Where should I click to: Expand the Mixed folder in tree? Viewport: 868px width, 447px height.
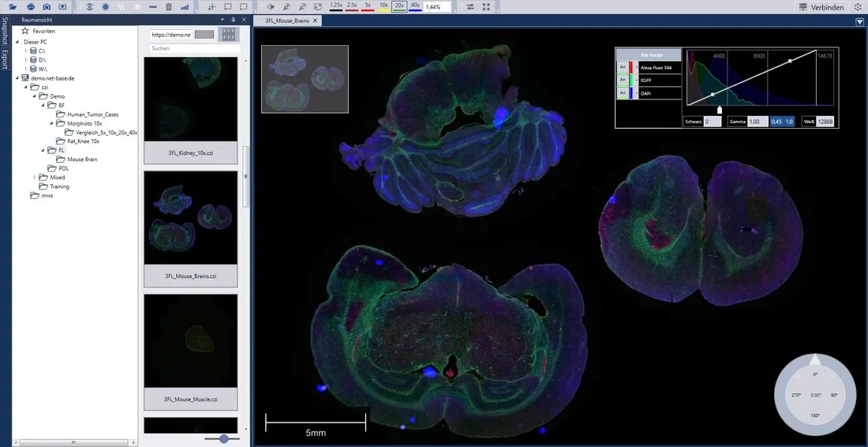point(34,177)
